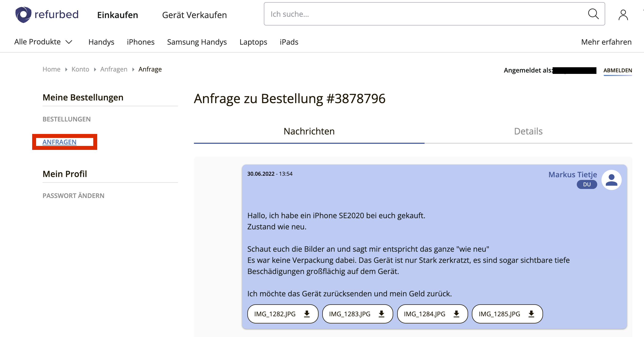Open the user account icon

pyautogui.click(x=623, y=15)
